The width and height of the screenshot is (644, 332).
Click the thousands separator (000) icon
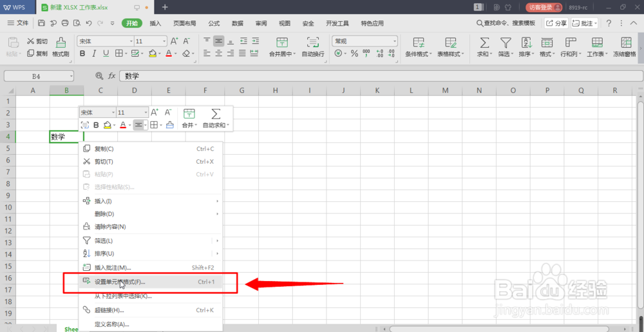pyautogui.click(x=366, y=54)
